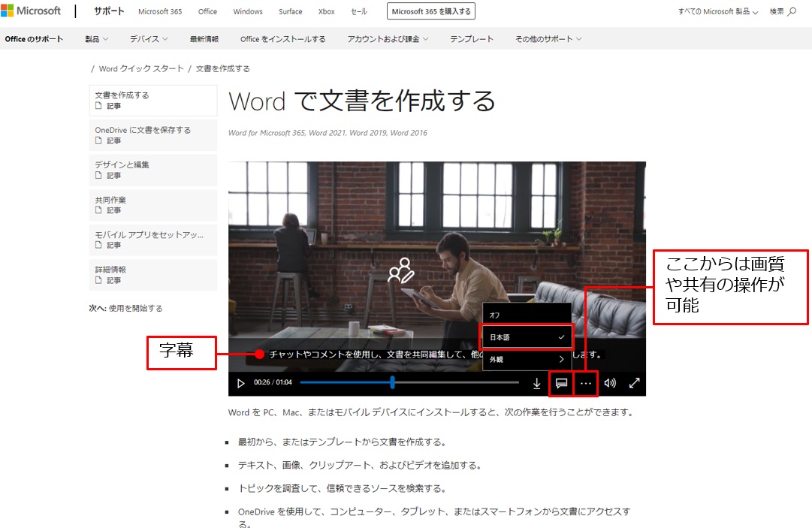Select 日本語 caption language

[x=527, y=337]
